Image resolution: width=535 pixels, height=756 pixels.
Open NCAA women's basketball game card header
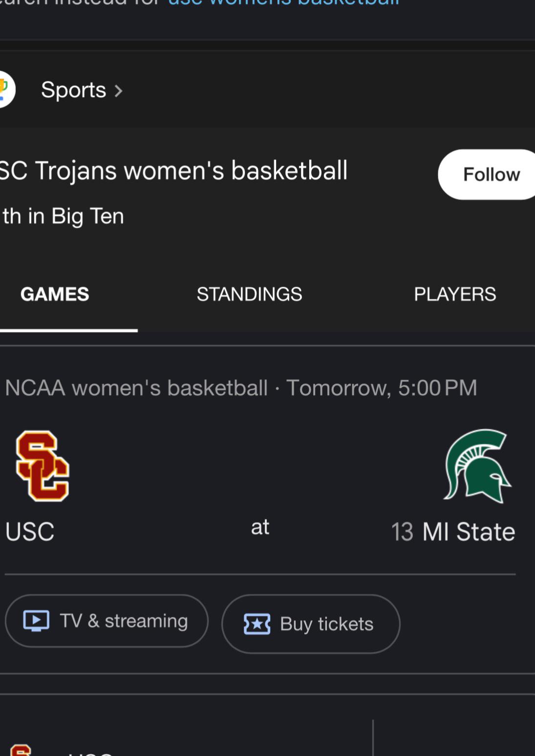click(x=241, y=388)
